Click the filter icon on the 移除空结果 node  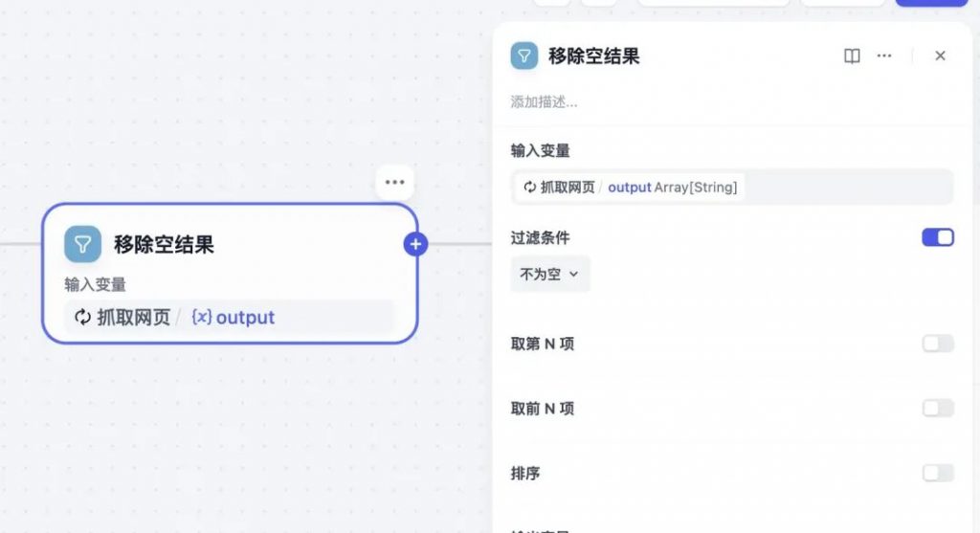(82, 244)
